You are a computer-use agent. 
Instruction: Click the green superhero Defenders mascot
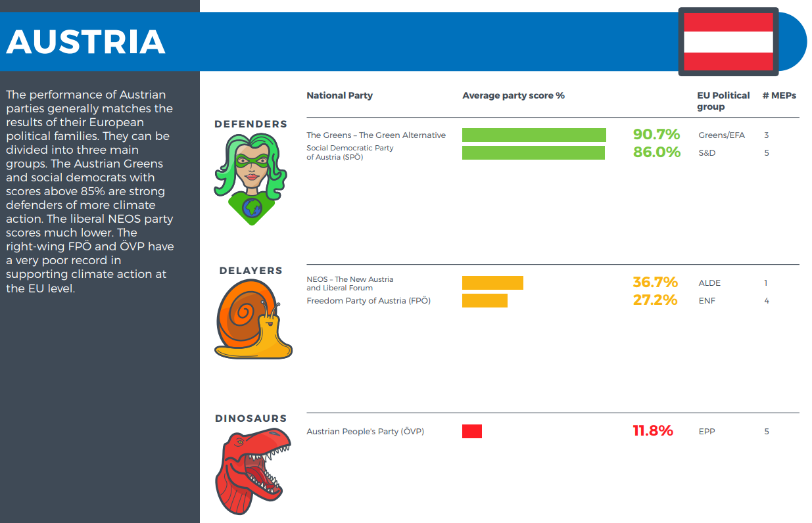pyautogui.click(x=251, y=179)
